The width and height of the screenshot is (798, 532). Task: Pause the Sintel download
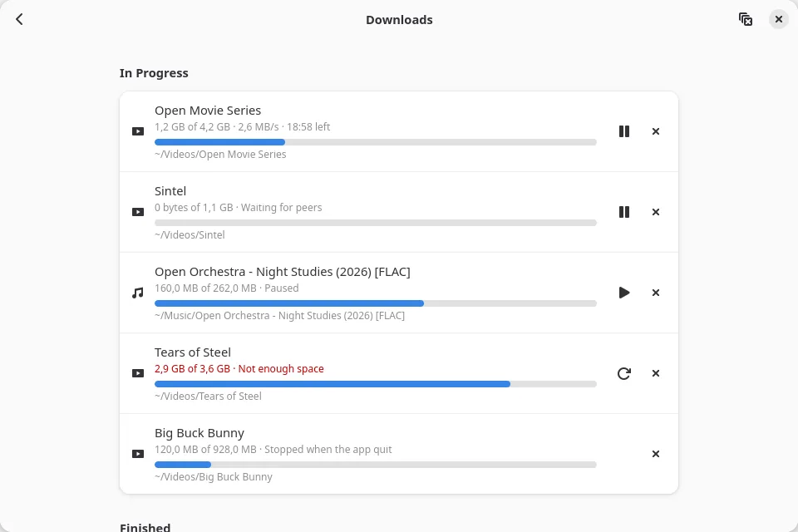(624, 212)
